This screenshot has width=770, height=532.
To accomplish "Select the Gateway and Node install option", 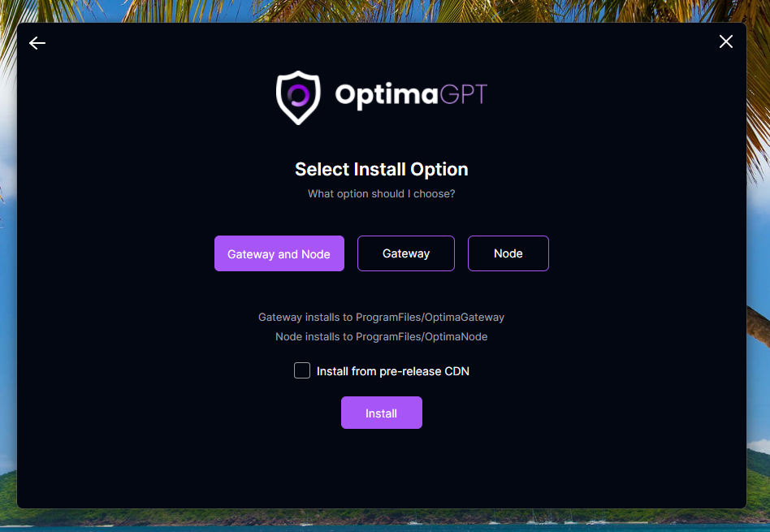I will [x=279, y=253].
